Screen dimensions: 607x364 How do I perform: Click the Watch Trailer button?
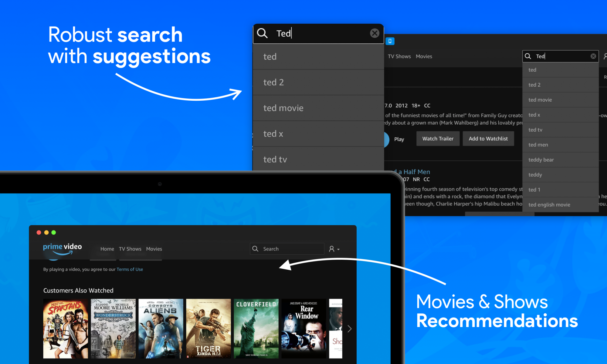(x=438, y=139)
